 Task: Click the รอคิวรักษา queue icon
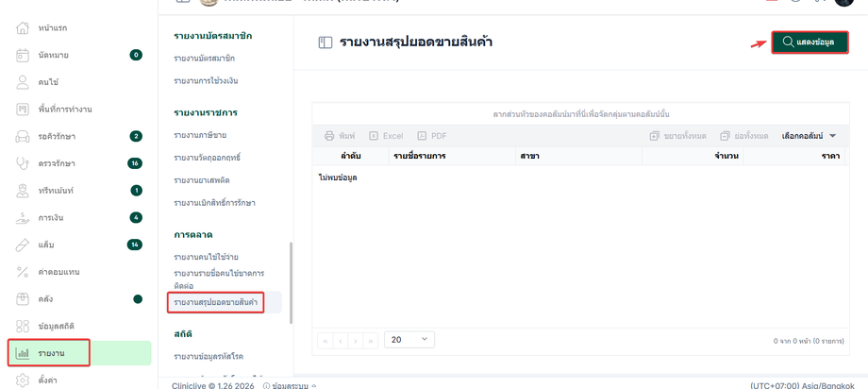(22, 136)
